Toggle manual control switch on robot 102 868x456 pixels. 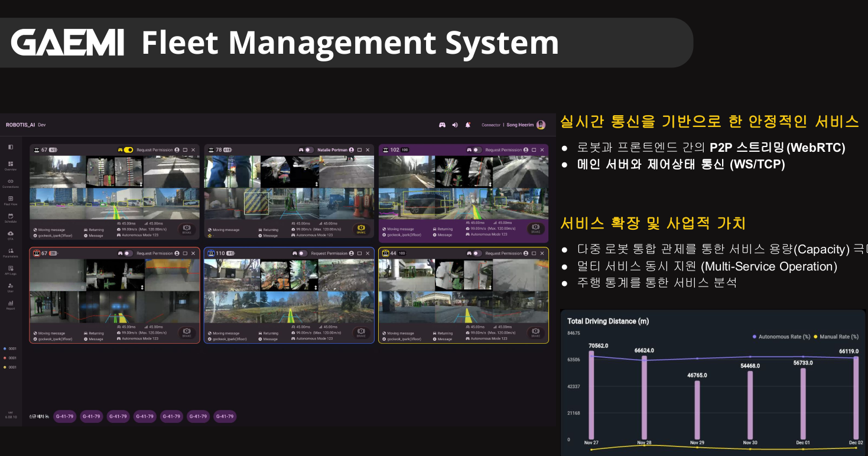(x=476, y=150)
